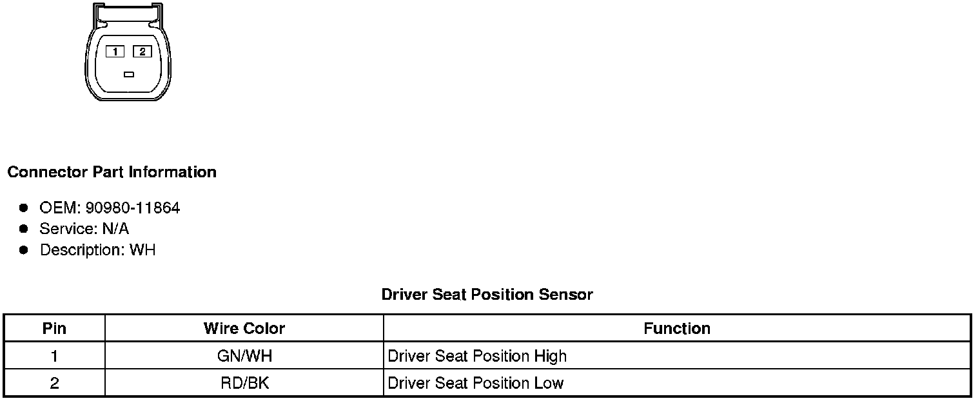Click the bullet dot beside Service
The width and height of the screenshot is (980, 401).
(24, 229)
